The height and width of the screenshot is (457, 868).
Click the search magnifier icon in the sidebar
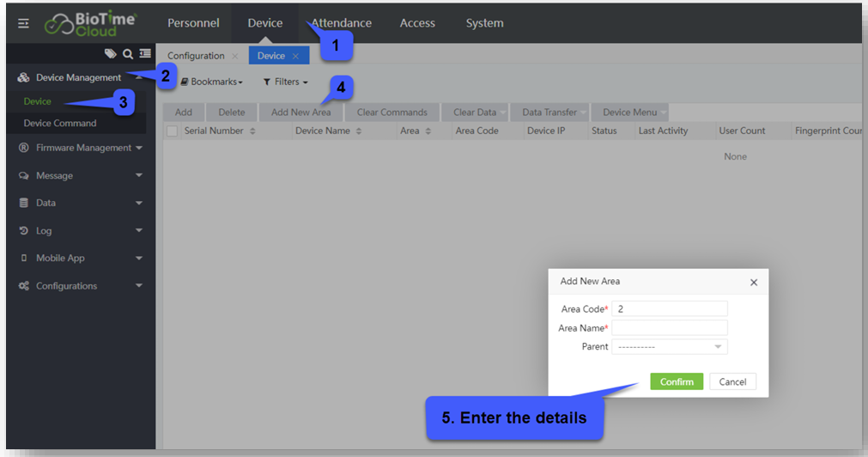pos(127,54)
